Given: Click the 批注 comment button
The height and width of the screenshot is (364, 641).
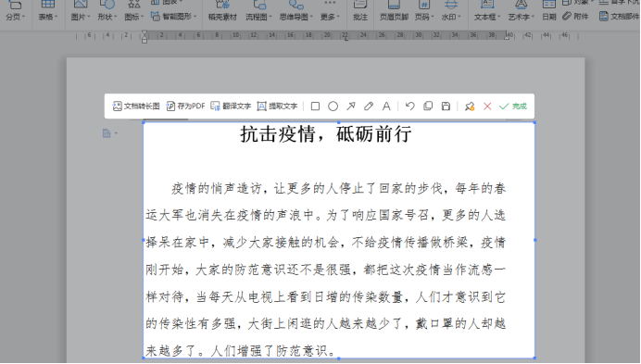Looking at the screenshot, I should [x=360, y=11].
